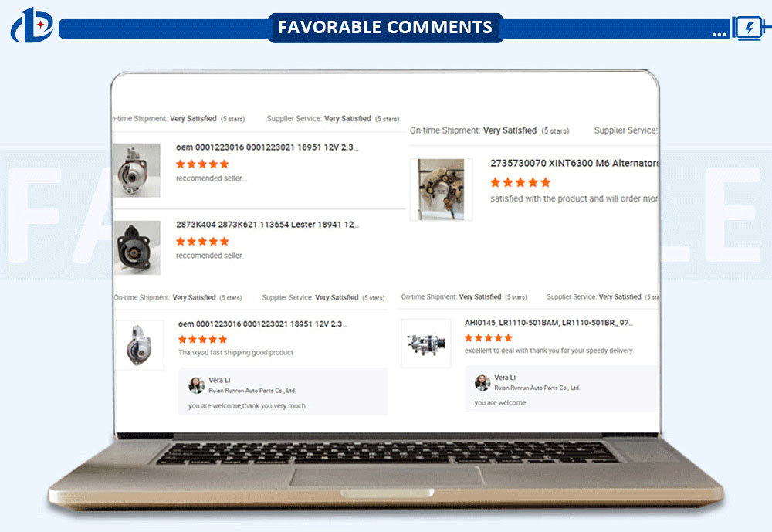The height and width of the screenshot is (532, 772).
Task: Open AHI0145, LR1110-501BAM product link
Action: pos(548,323)
